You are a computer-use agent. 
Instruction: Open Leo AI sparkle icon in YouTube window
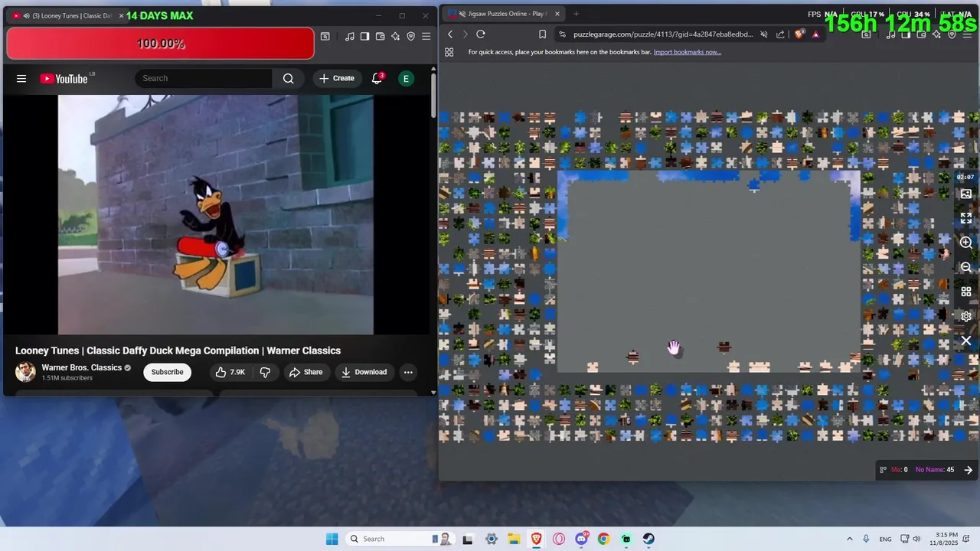(396, 36)
